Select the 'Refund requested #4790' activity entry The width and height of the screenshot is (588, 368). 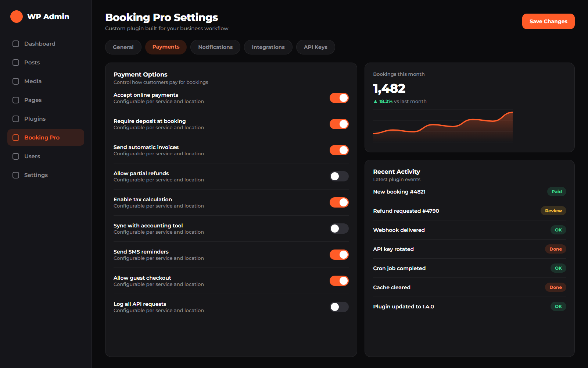[x=470, y=211]
